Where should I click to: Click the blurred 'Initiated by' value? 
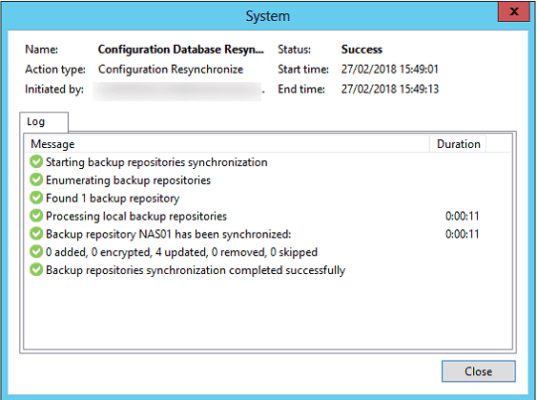(x=177, y=91)
